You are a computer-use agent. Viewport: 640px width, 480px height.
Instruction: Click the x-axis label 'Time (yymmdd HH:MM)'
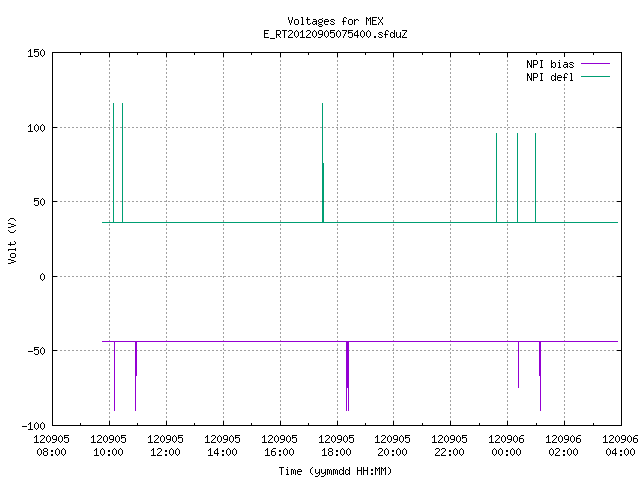click(335, 471)
